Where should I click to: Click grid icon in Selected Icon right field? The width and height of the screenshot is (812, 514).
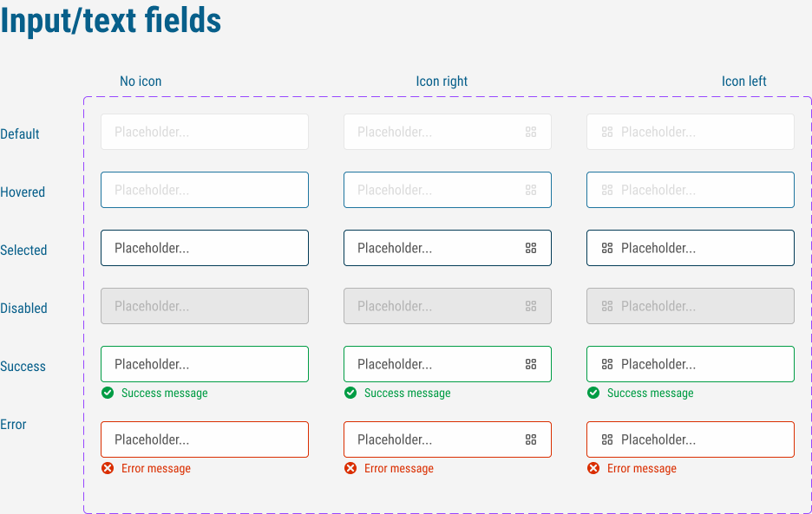[x=531, y=248]
